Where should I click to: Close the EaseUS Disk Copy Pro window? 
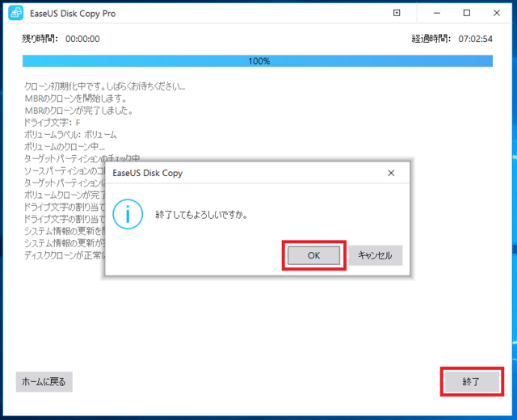pyautogui.click(x=497, y=13)
